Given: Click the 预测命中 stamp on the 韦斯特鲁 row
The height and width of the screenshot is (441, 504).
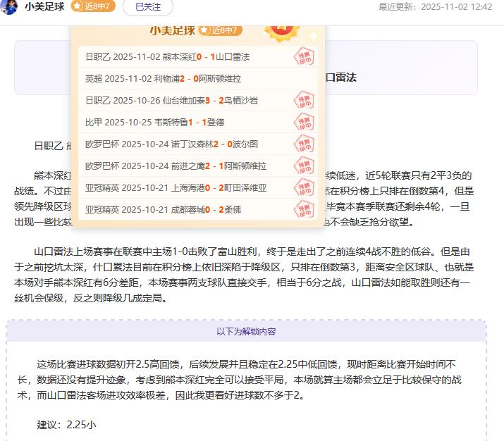Looking at the screenshot, I should pyautogui.click(x=304, y=122).
